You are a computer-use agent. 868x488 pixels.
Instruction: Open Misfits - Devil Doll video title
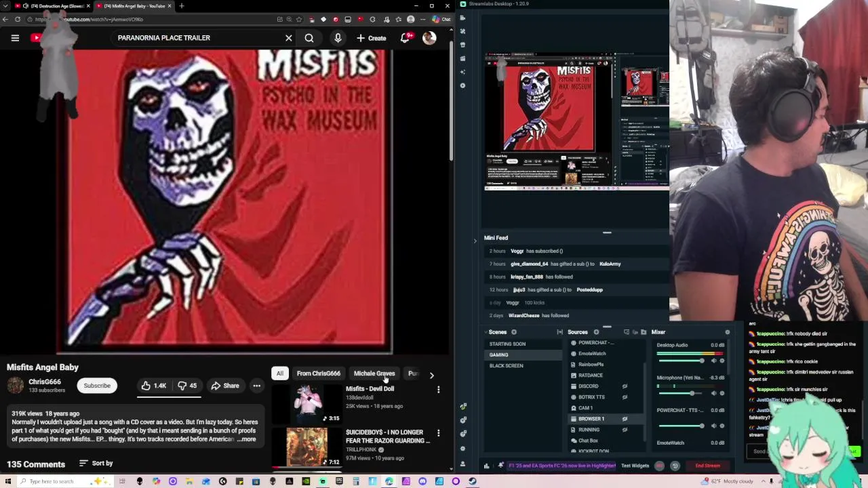click(x=370, y=389)
